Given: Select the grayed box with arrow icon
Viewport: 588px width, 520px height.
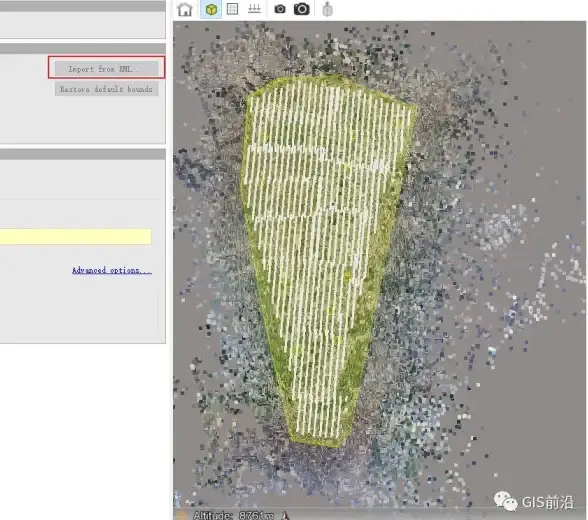Looking at the screenshot, I should [x=327, y=9].
